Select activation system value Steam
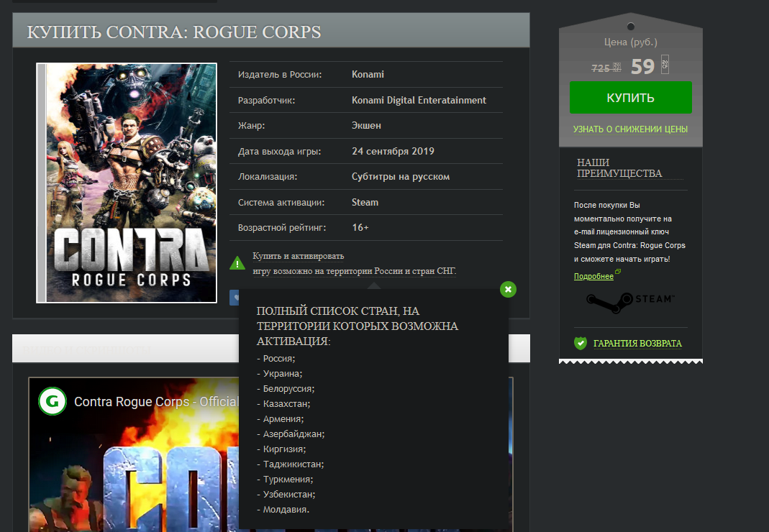Image resolution: width=769 pixels, height=532 pixels. point(365,202)
